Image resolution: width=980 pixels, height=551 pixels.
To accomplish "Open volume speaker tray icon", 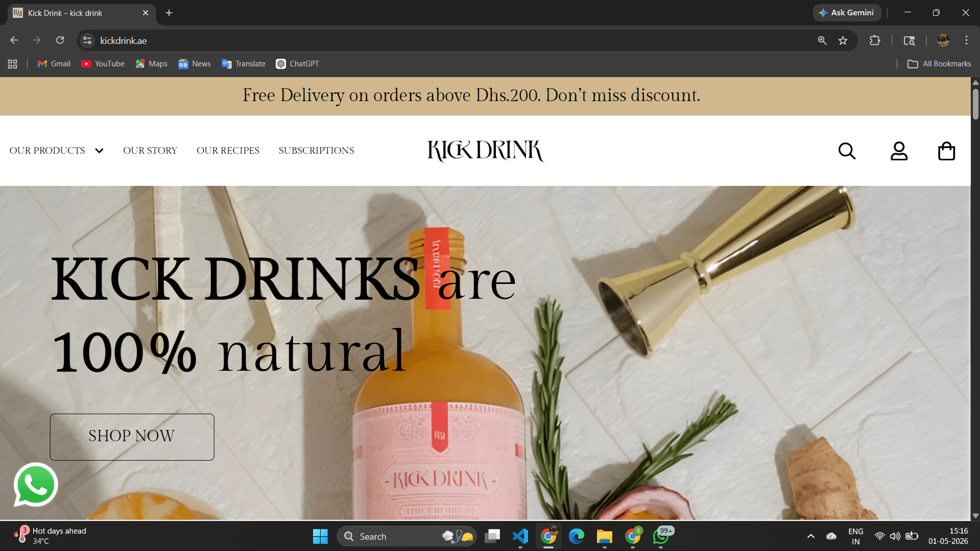I will (895, 536).
